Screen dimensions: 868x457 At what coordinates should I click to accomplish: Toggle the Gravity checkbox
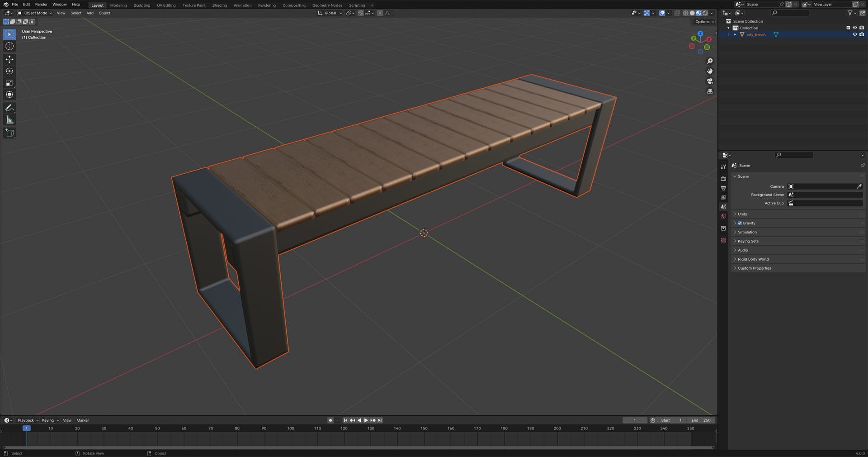coord(740,223)
